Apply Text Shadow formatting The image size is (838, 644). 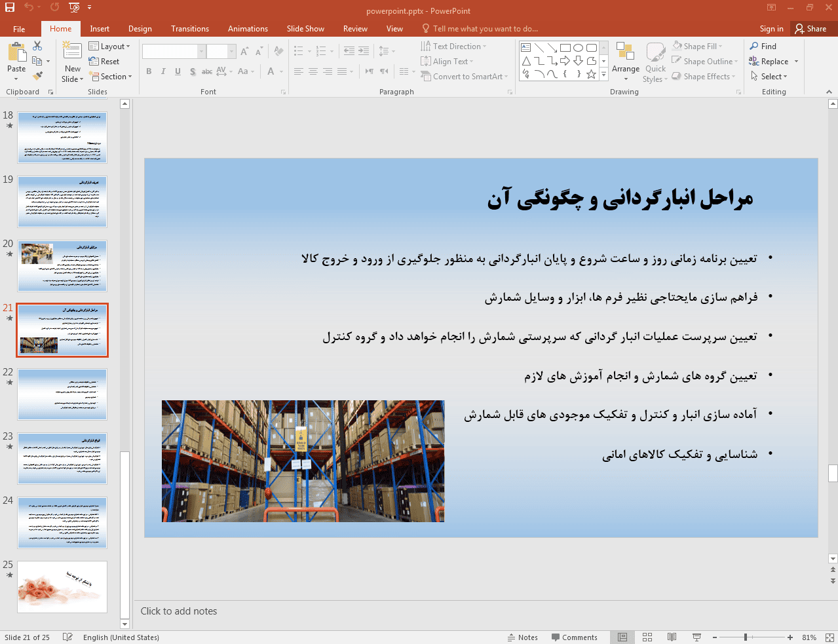[x=193, y=71]
